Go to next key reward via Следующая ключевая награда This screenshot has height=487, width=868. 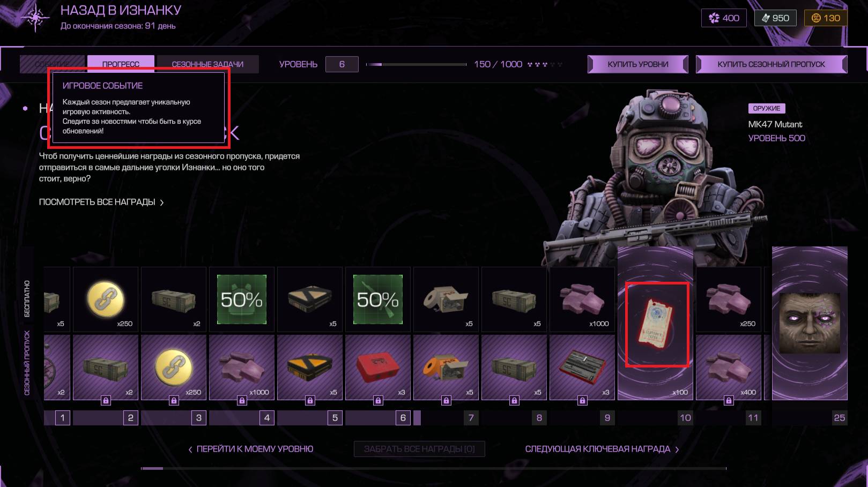[x=602, y=449]
